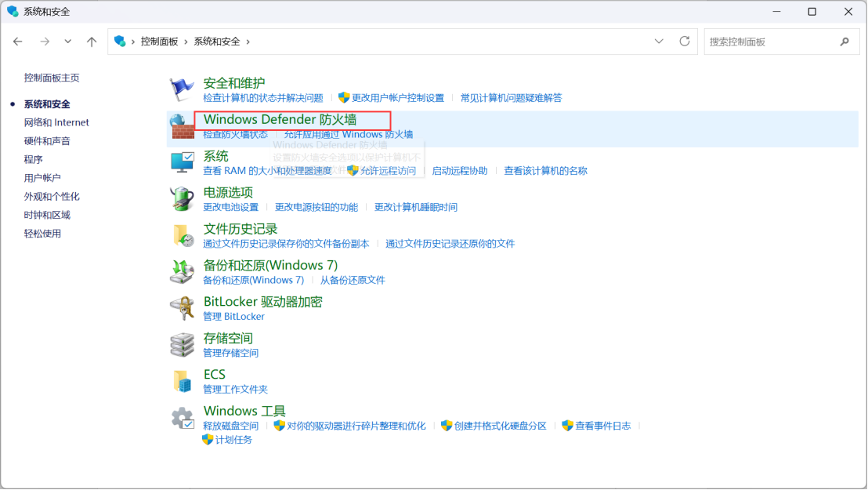
Task: Open the 文件历史记录 heading
Action: [241, 229]
